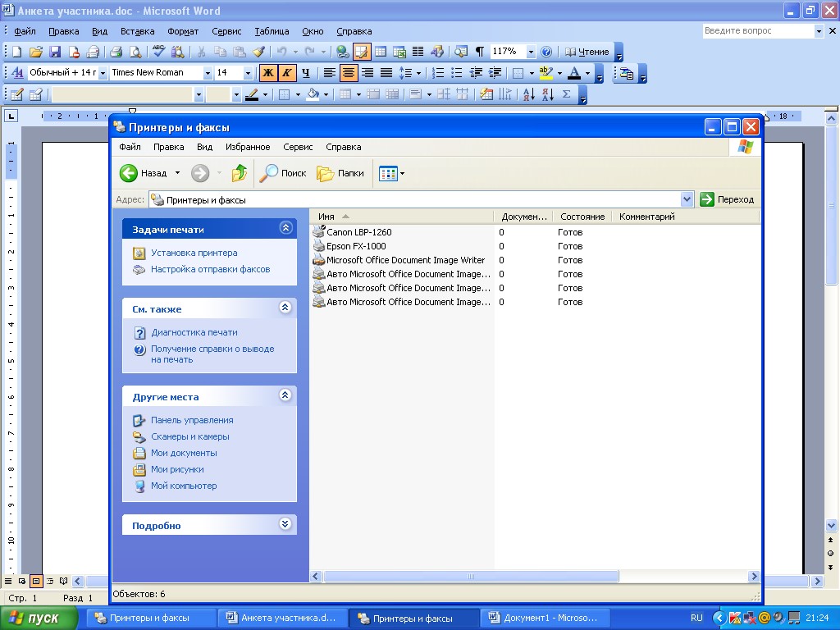Toggle show paragraph marks (¶)
Viewport: 840px width, 630px height.
(x=480, y=52)
